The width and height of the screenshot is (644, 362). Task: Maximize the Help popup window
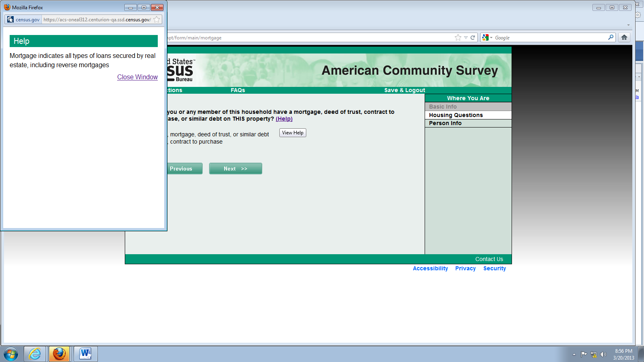tap(144, 7)
